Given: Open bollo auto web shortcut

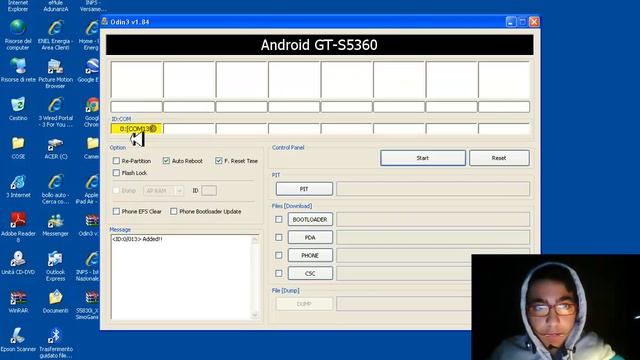Looking at the screenshot, I should coord(56,189).
